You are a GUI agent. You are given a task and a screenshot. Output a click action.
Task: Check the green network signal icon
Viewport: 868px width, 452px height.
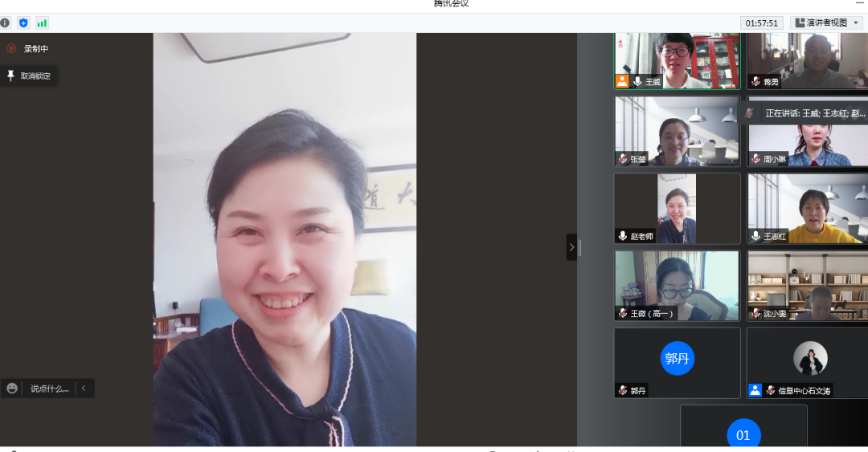[x=42, y=22]
